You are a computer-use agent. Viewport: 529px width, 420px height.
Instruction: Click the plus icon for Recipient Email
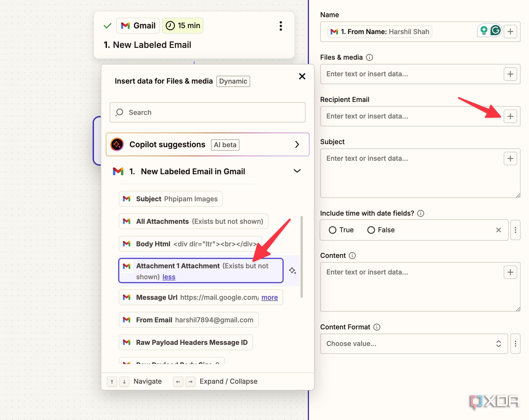click(x=510, y=116)
